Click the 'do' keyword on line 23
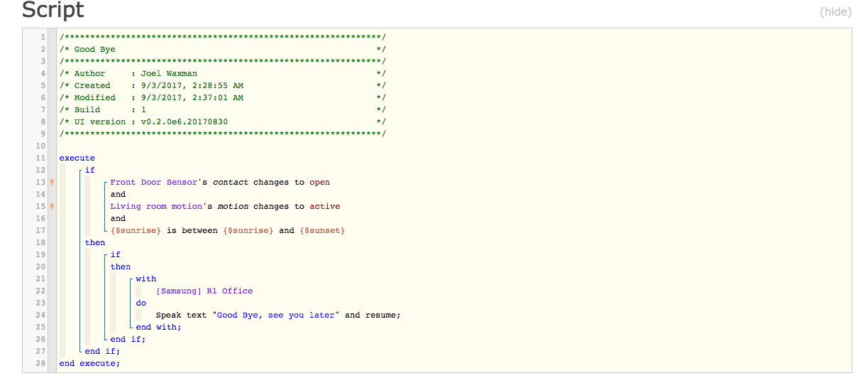This screenshot has height=378, width=868. 141,303
